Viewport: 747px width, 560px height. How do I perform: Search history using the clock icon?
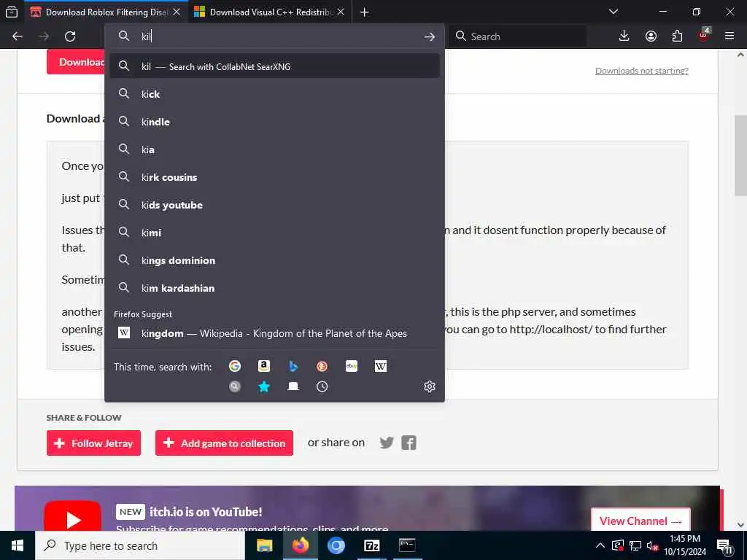tap(322, 386)
